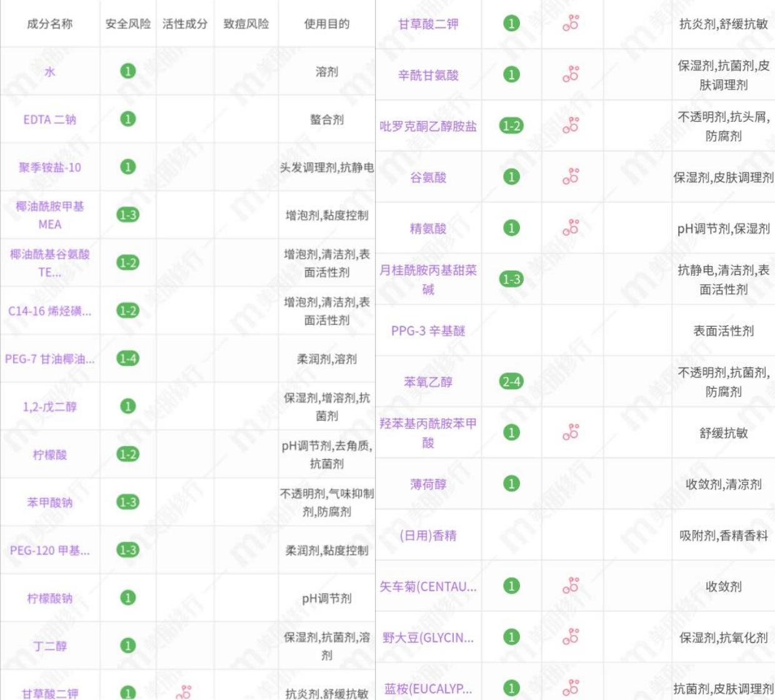775x700 pixels.
Task: Select the active icon for 羟苯基丙酰胺苯甲酸
Action: (571, 431)
